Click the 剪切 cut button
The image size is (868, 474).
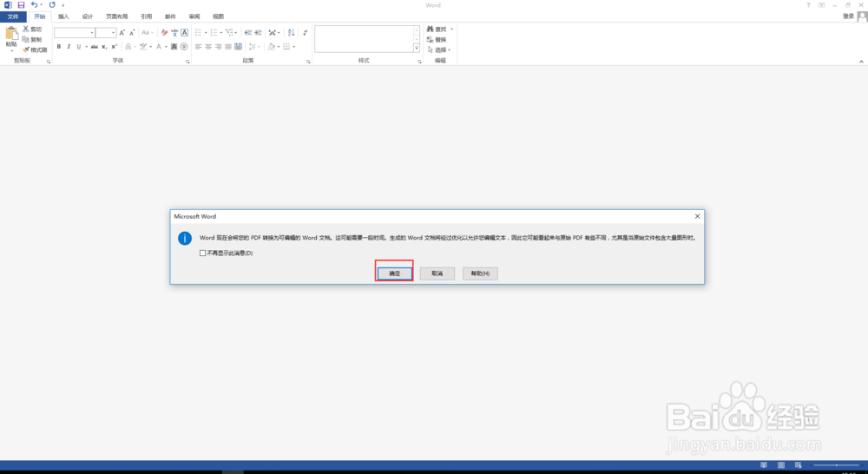32,29
